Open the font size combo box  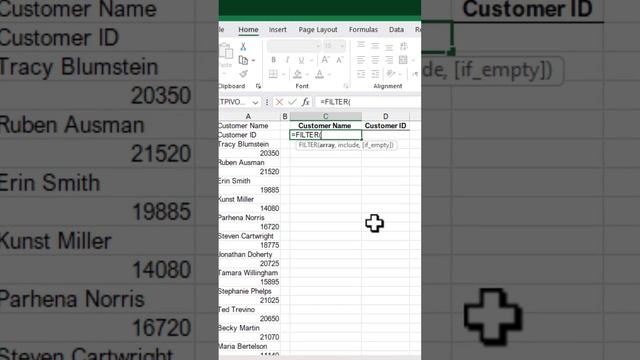[334, 46]
